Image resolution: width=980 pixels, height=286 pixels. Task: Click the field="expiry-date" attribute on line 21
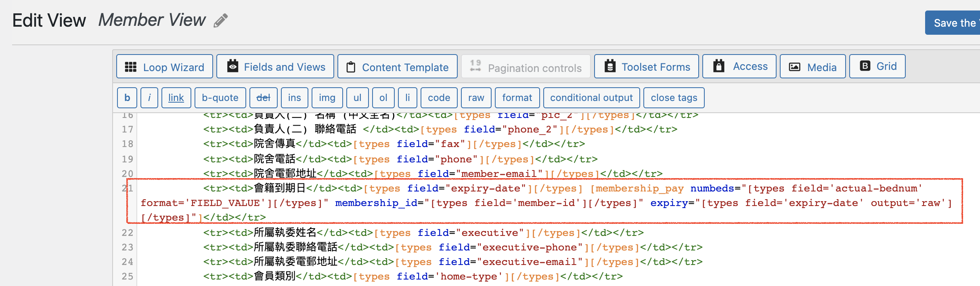pos(467,188)
